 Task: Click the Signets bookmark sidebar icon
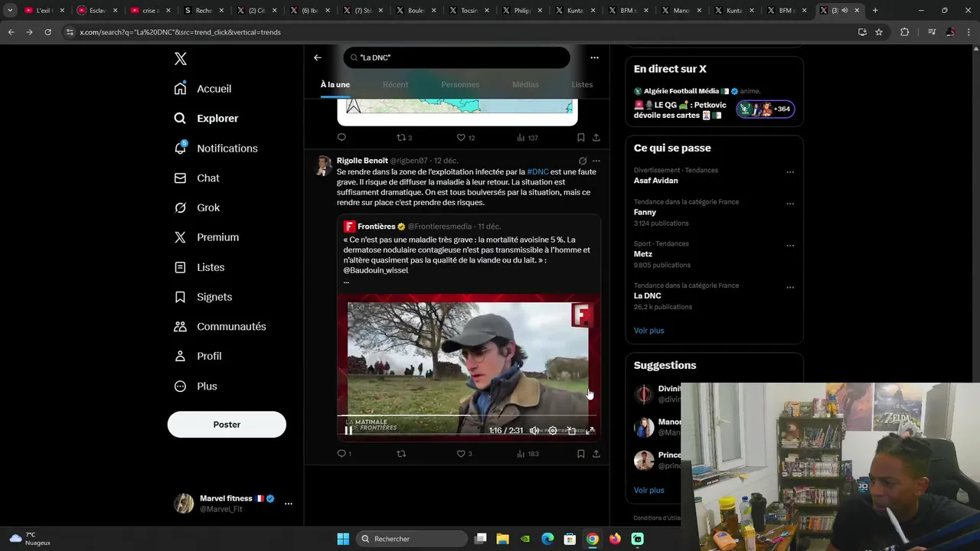click(180, 297)
